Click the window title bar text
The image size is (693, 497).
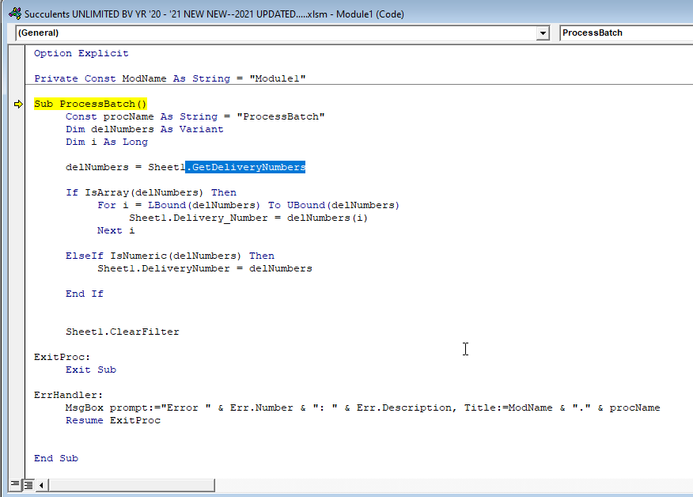[x=214, y=14]
